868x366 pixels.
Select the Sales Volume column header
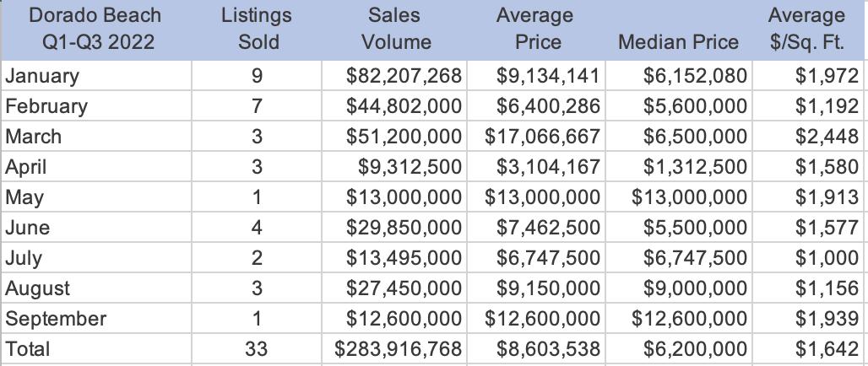394,30
